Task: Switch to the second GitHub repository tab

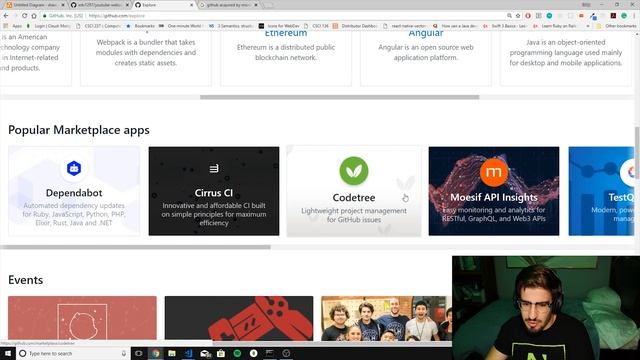Action: tap(99, 5)
